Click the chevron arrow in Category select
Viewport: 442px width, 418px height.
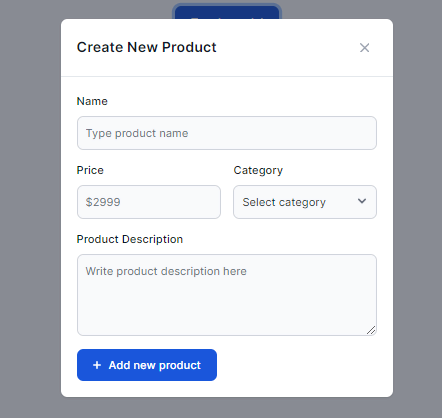(362, 201)
